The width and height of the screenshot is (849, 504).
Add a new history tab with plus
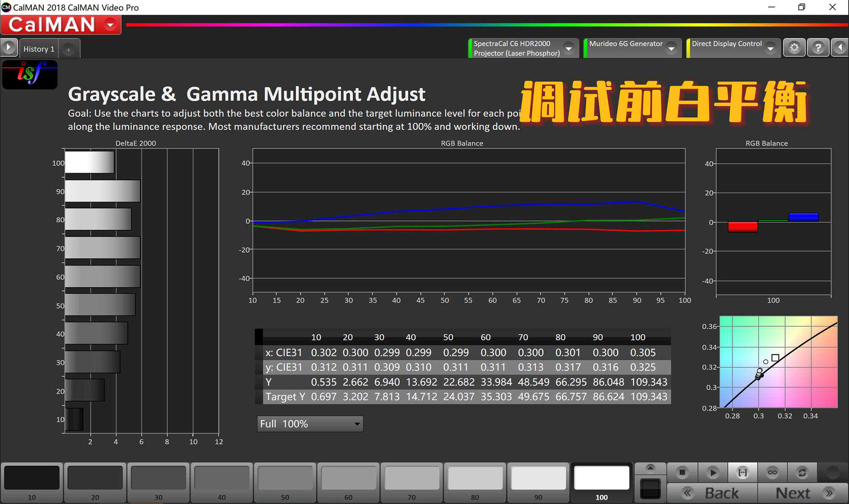click(68, 50)
